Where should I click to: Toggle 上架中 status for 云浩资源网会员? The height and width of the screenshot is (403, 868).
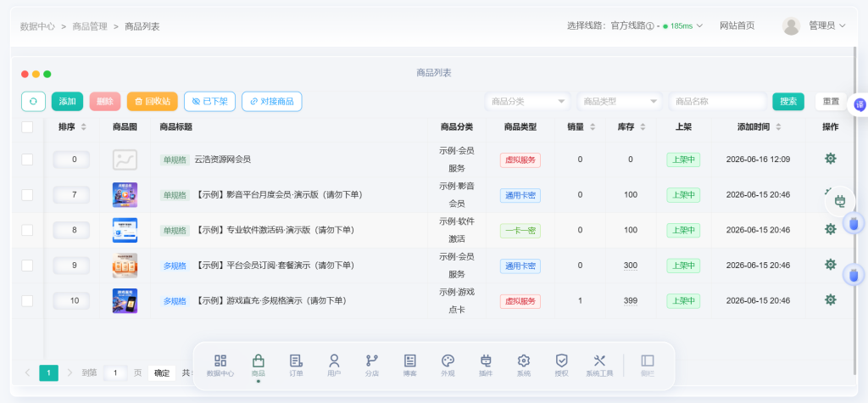pos(683,160)
